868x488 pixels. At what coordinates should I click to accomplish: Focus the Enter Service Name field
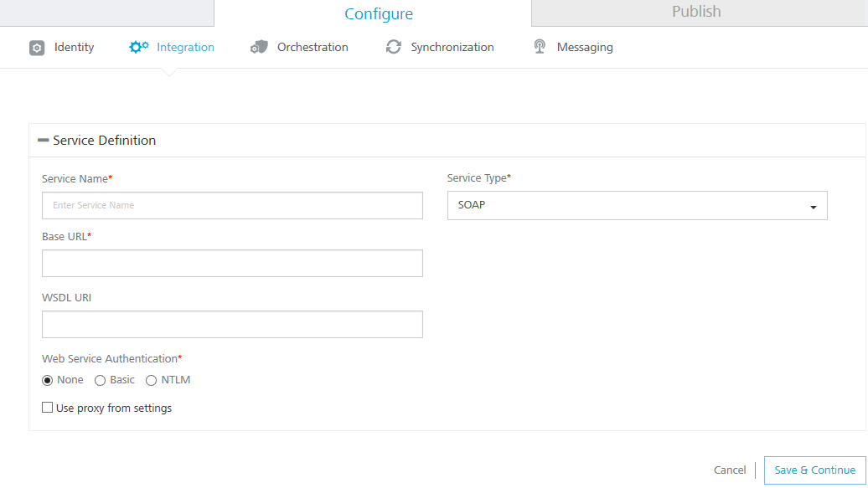pyautogui.click(x=233, y=205)
